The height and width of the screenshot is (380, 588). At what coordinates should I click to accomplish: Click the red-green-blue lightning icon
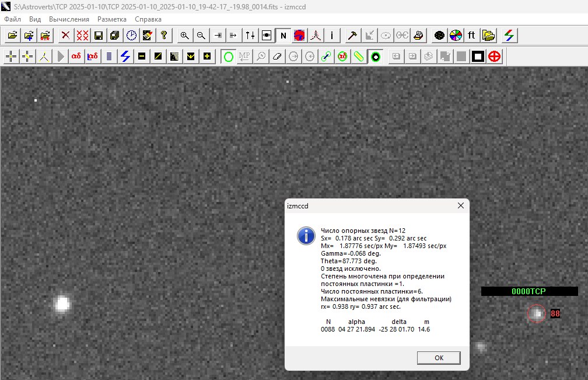[509, 36]
